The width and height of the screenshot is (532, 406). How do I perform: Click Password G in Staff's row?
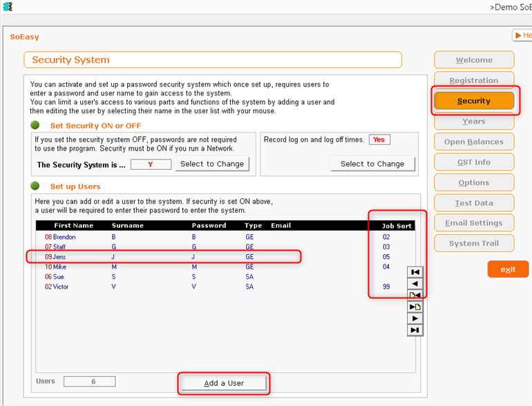[193, 246]
